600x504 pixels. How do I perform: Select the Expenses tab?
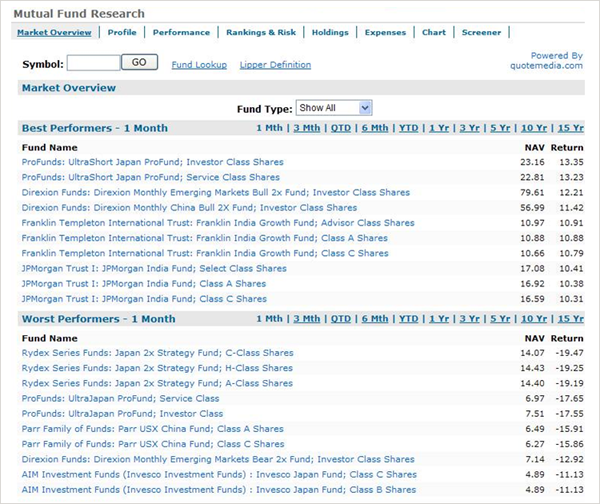point(385,32)
